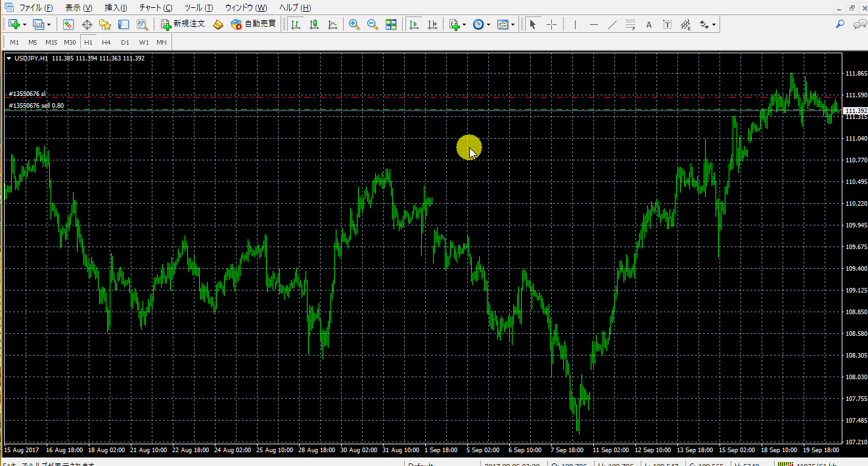Draw a horizontal line tool
Viewport: 868px width, 466px height.
[594, 24]
